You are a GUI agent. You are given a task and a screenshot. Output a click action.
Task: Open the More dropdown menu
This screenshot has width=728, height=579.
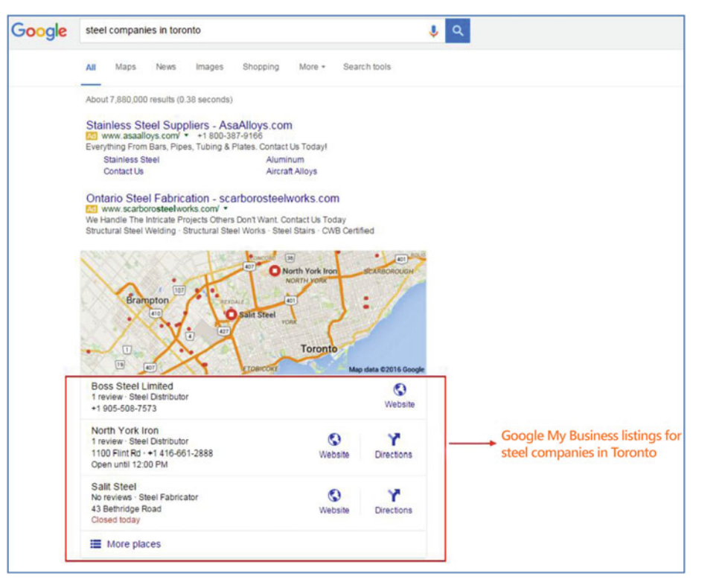(x=312, y=67)
